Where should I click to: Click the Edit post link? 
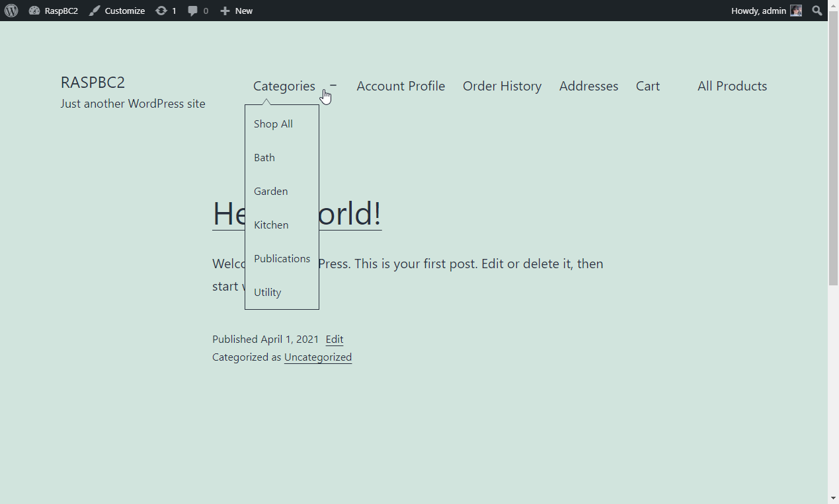coord(334,340)
